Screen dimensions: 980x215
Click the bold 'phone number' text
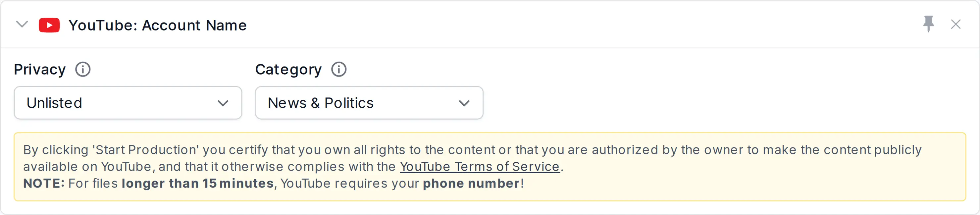(471, 184)
